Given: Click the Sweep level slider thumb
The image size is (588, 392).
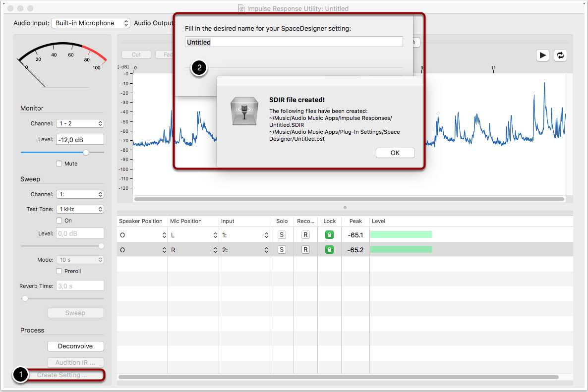Looking at the screenshot, I should pos(101,246).
